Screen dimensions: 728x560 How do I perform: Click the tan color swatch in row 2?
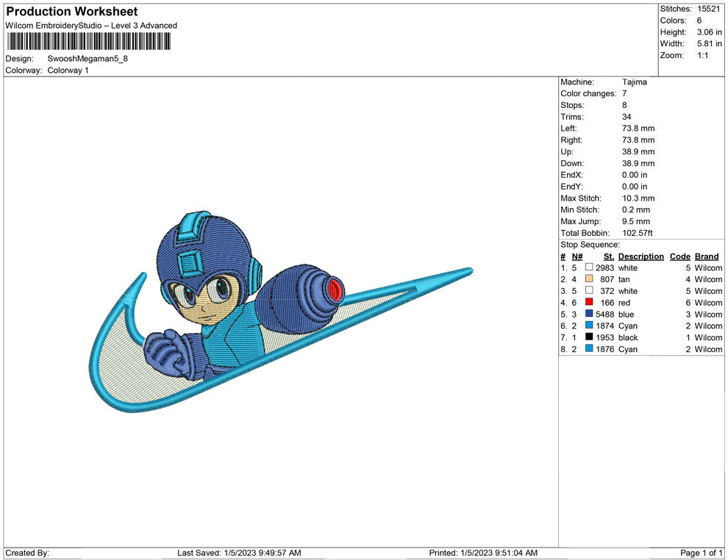tap(589, 279)
